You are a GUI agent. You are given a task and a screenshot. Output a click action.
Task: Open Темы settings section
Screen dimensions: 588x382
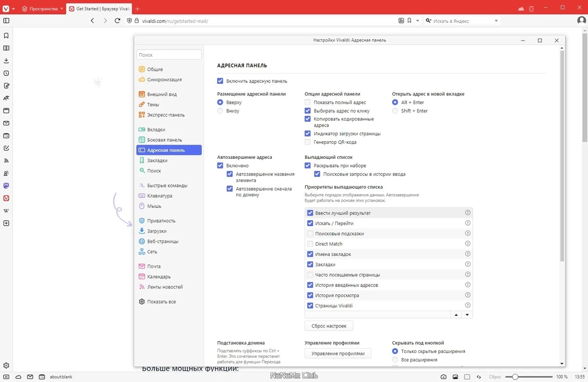[169, 104]
